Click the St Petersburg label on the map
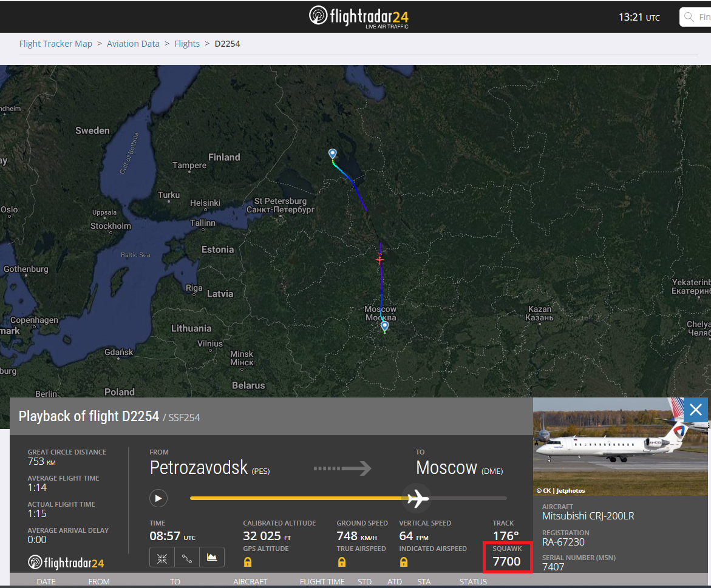 coord(281,205)
